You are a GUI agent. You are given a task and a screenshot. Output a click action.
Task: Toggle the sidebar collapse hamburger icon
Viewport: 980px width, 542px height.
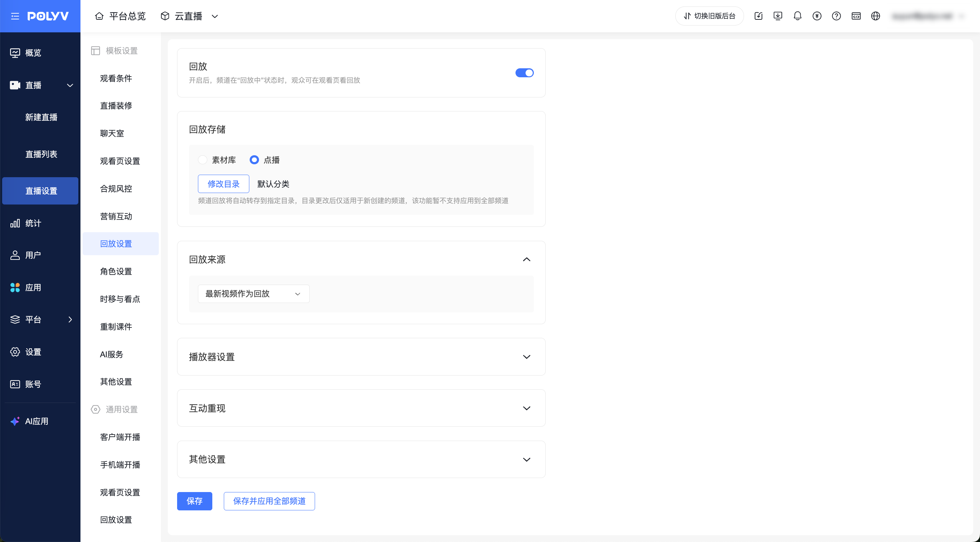tap(15, 16)
